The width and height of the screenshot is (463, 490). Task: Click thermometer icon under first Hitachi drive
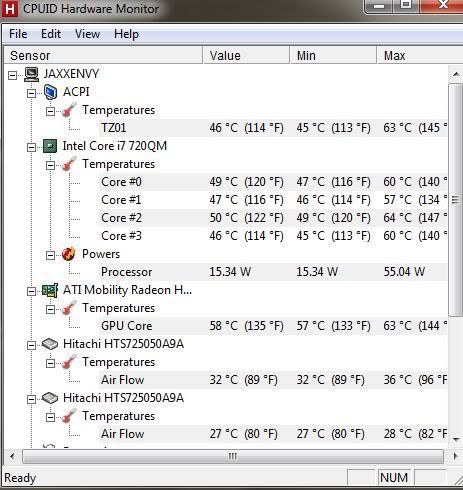tap(69, 362)
